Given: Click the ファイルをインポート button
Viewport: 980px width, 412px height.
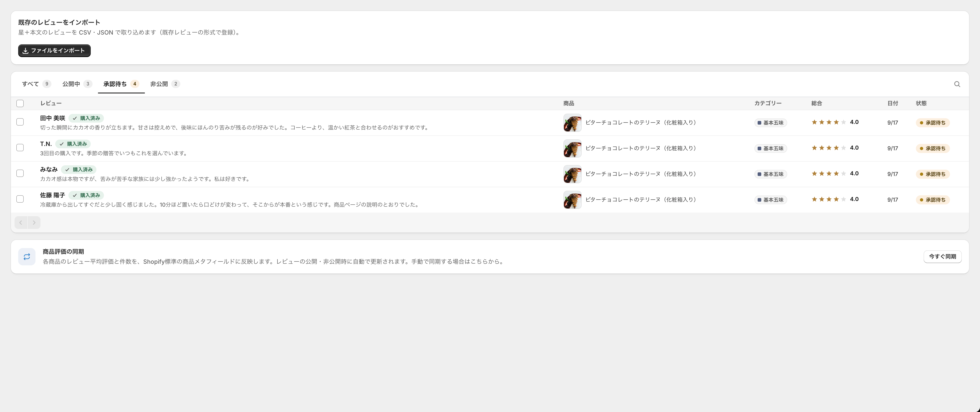Looking at the screenshot, I should [54, 51].
